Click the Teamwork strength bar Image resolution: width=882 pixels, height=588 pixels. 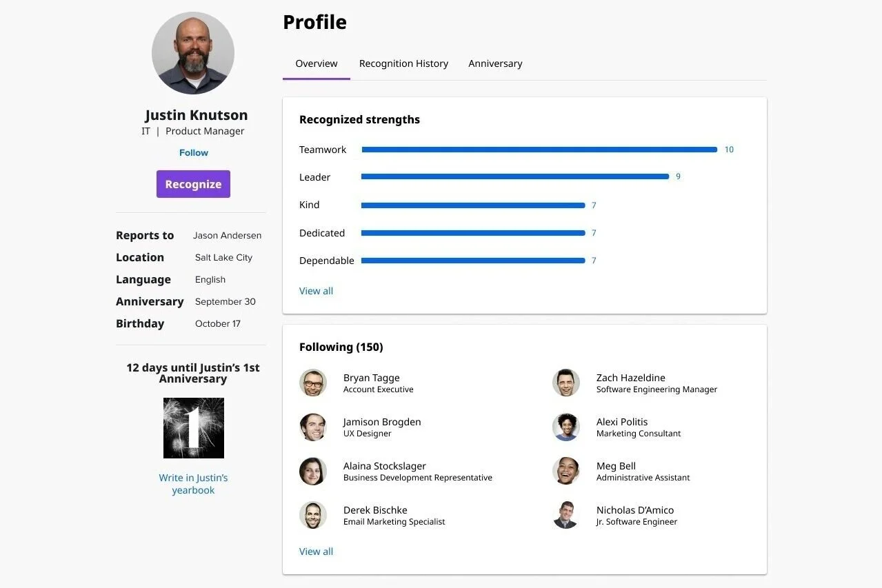[539, 150]
